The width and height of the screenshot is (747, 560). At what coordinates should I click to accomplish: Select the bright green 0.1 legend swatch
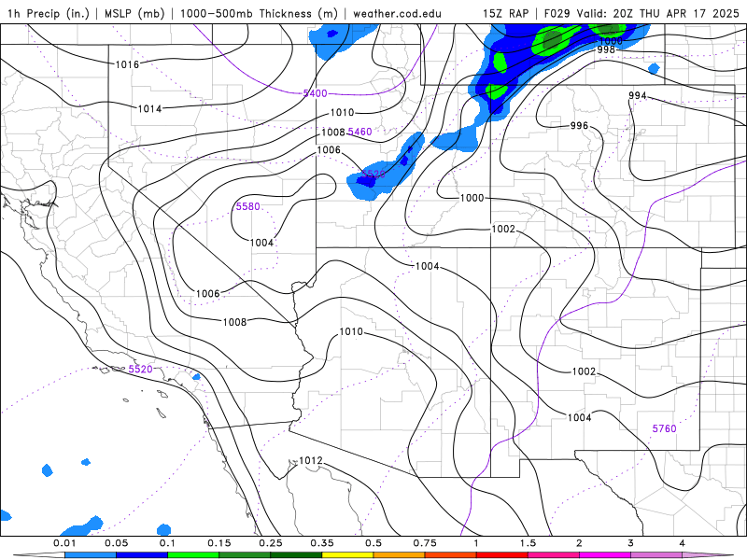(x=193, y=555)
